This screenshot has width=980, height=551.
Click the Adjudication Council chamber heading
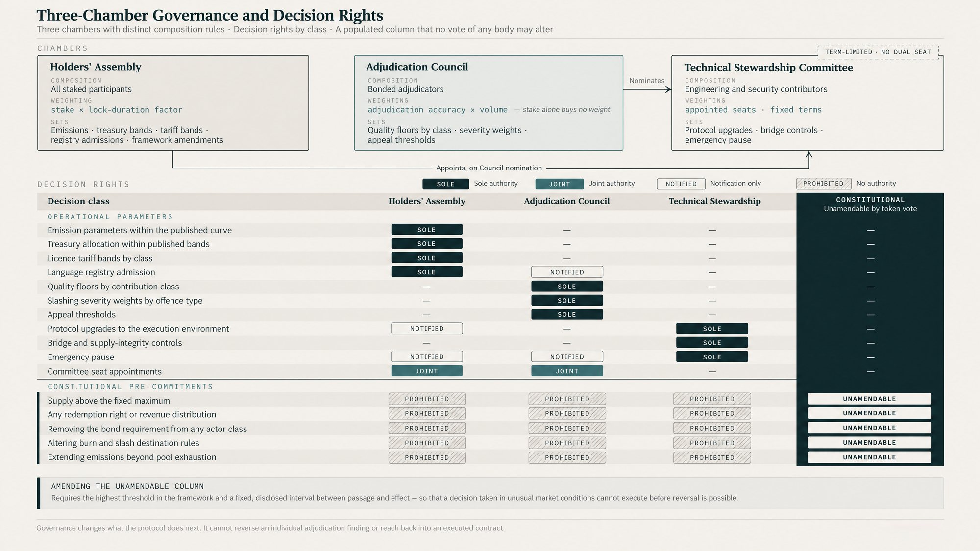coord(417,67)
